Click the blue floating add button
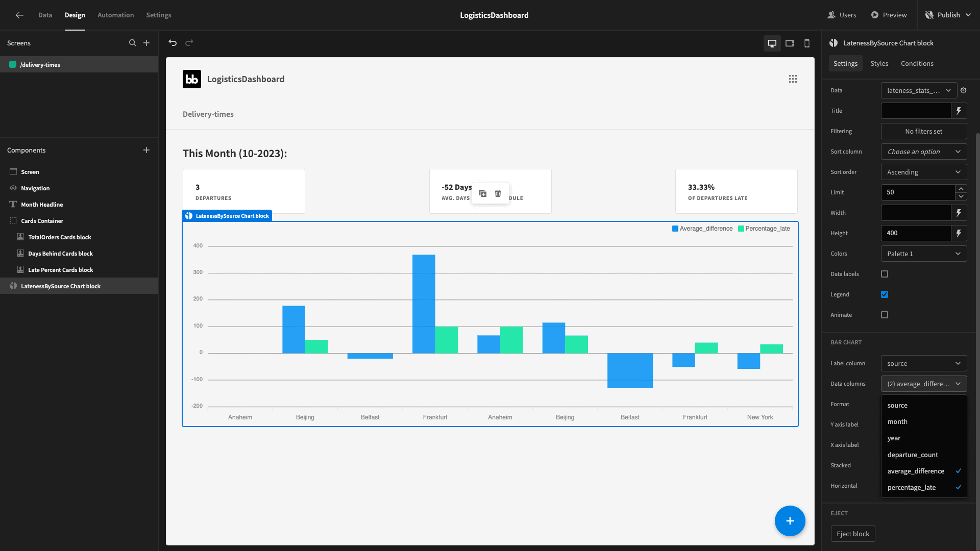 click(790, 521)
